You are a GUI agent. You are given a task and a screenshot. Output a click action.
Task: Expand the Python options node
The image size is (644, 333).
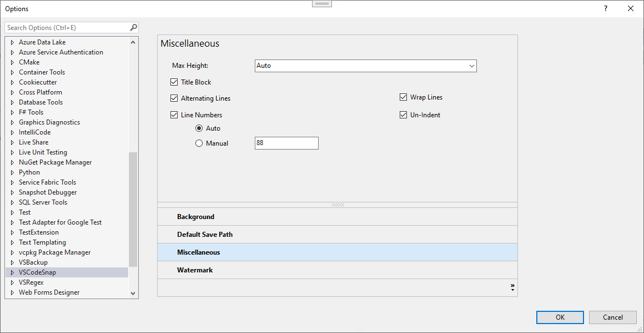12,172
